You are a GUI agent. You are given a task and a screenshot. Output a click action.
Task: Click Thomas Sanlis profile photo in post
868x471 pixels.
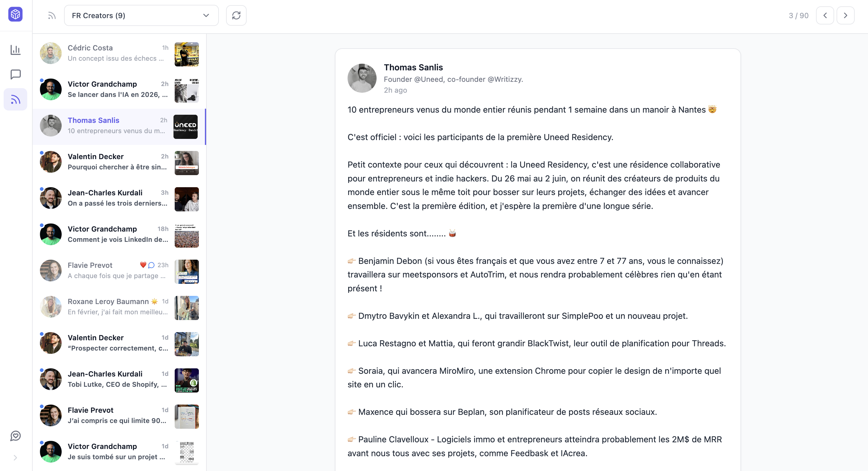[362, 78]
